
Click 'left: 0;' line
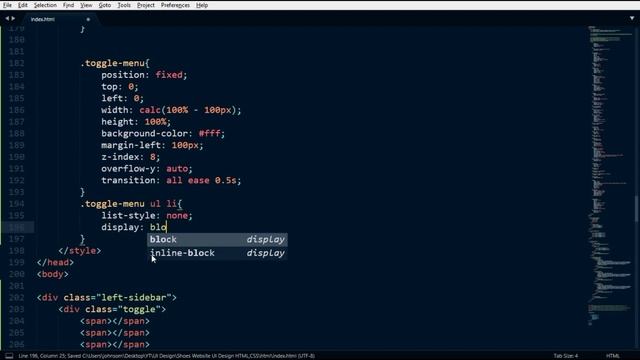point(122,98)
